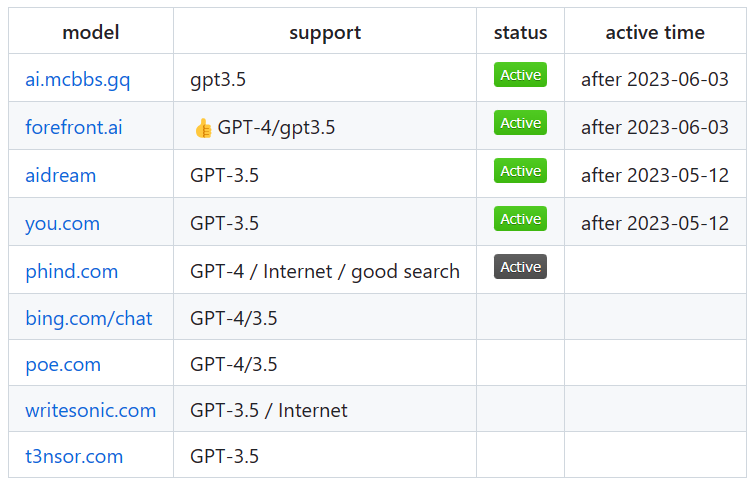Click the Active badge in forefront.ai row
Viewport: 756px width, 483px height.
(520, 123)
